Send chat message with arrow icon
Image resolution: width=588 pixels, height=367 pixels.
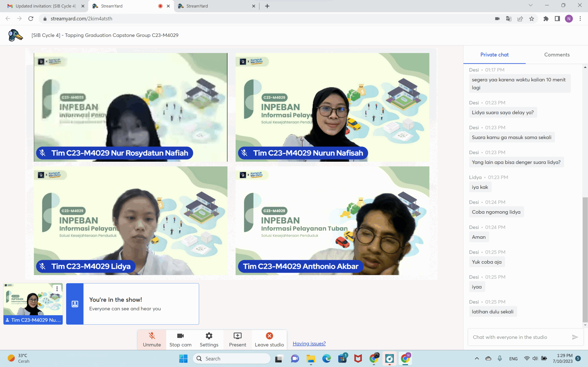pos(575,337)
